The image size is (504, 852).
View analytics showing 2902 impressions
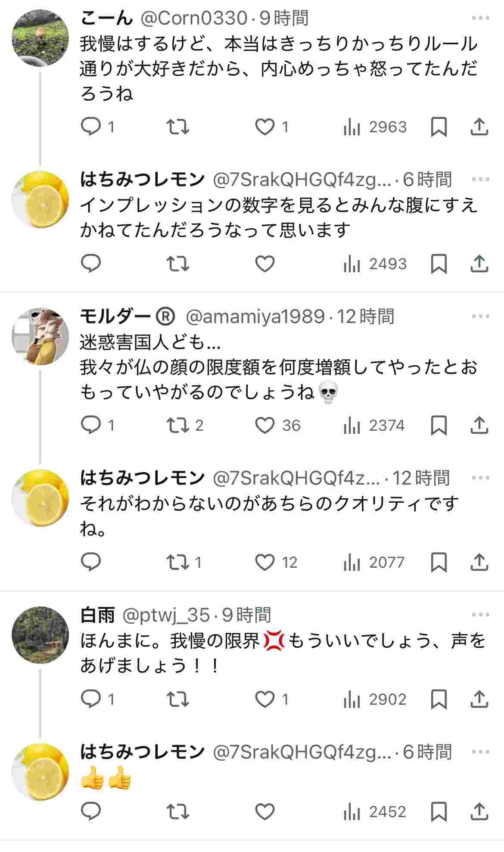click(x=375, y=699)
